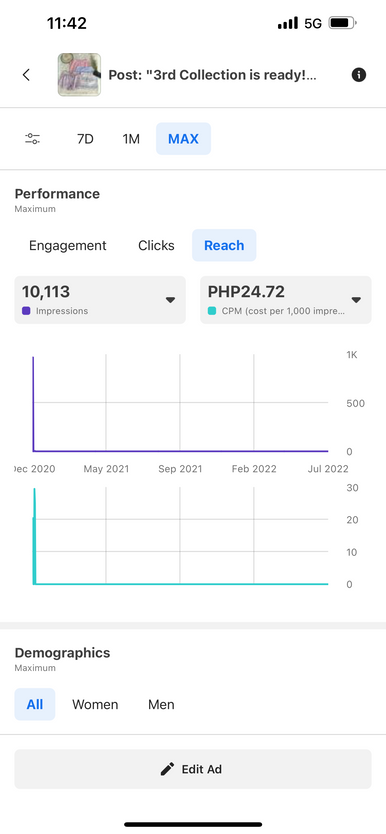Expand the CPM metric dropdown arrow
The width and height of the screenshot is (386, 834).
(356, 300)
